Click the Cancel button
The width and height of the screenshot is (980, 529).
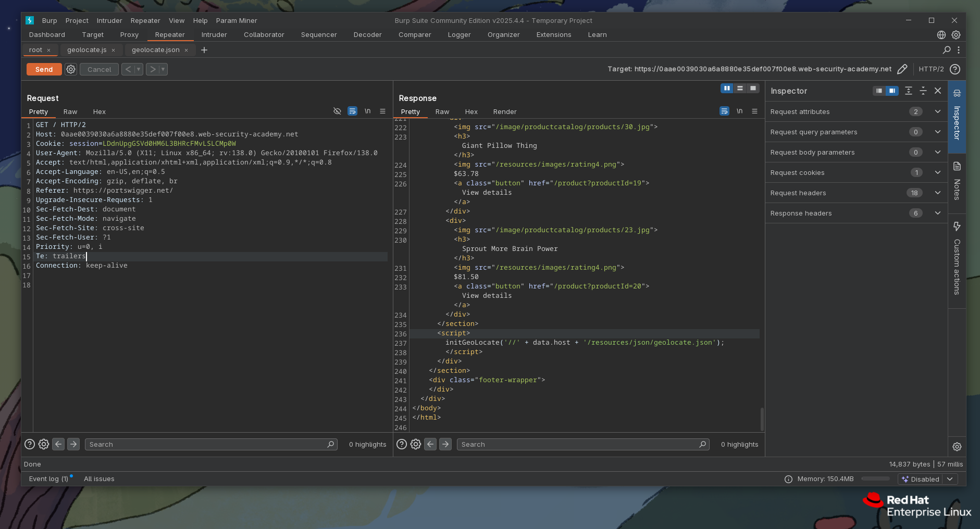(99, 69)
